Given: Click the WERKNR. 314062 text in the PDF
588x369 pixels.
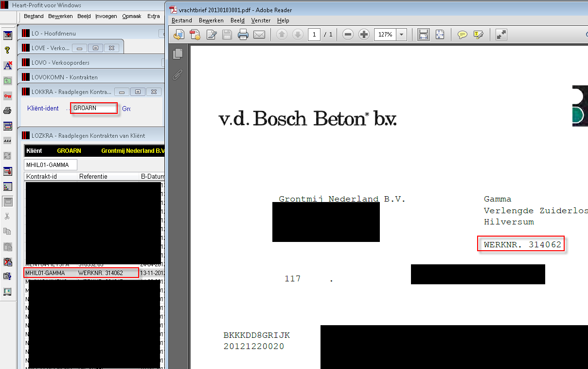Looking at the screenshot, I should (x=522, y=244).
